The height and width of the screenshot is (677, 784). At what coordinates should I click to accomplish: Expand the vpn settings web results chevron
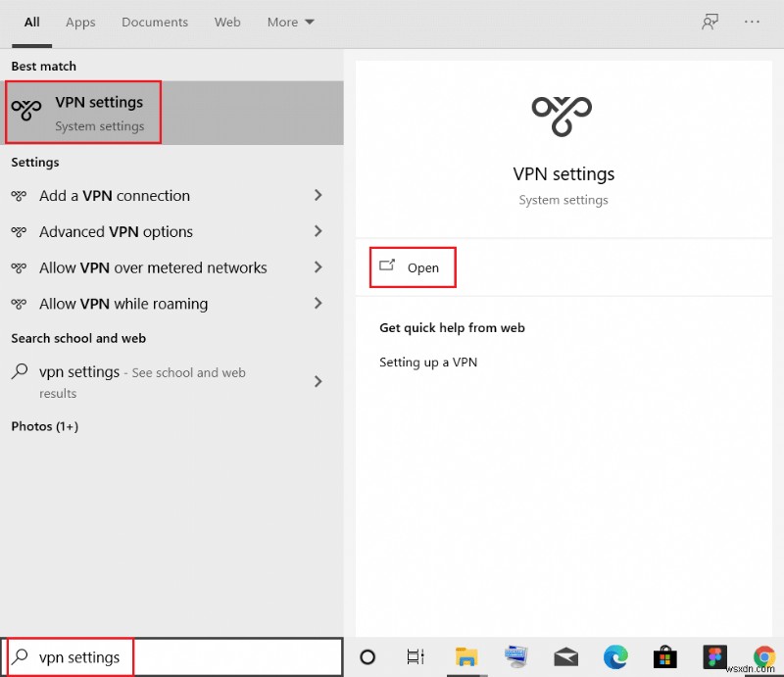[318, 381]
